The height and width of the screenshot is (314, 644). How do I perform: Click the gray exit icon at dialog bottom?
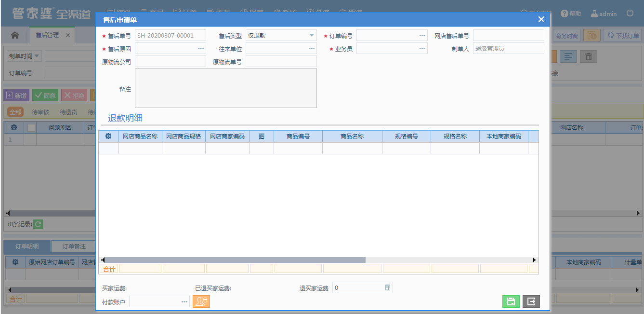coord(531,301)
